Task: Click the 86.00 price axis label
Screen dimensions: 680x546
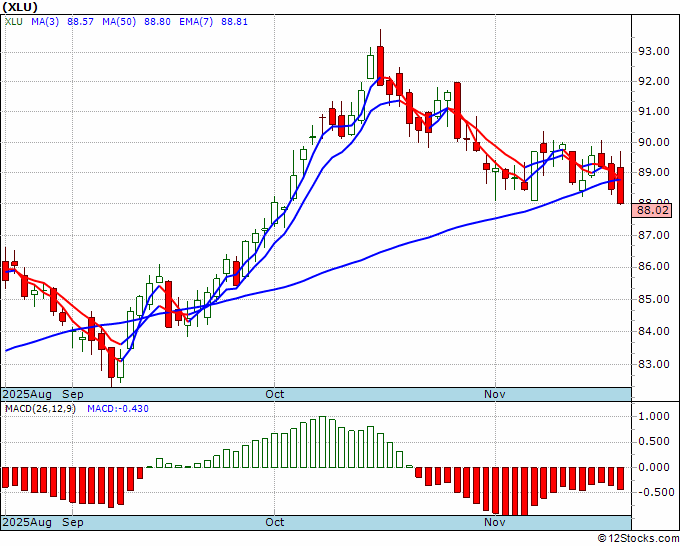Action: (x=653, y=267)
